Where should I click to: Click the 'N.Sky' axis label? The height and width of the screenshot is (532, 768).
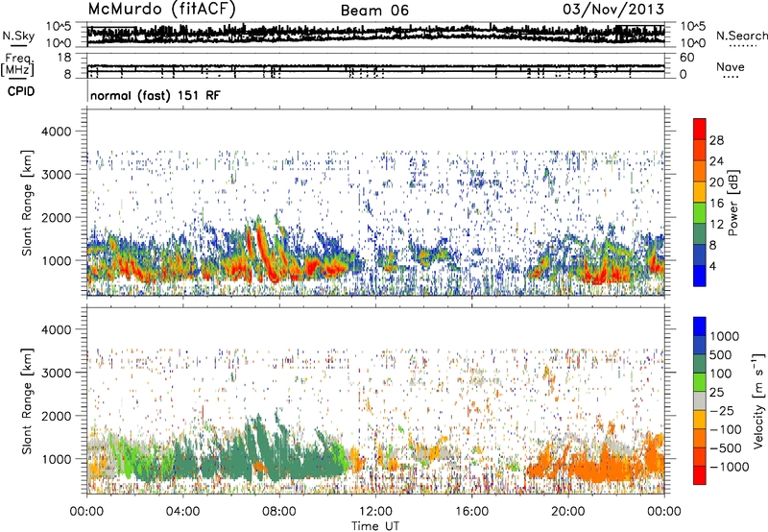tap(18, 36)
